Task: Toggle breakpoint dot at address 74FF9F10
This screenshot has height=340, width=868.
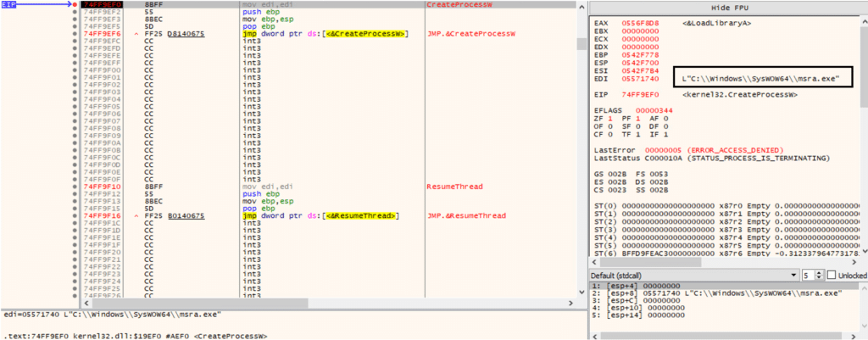Action: point(75,187)
